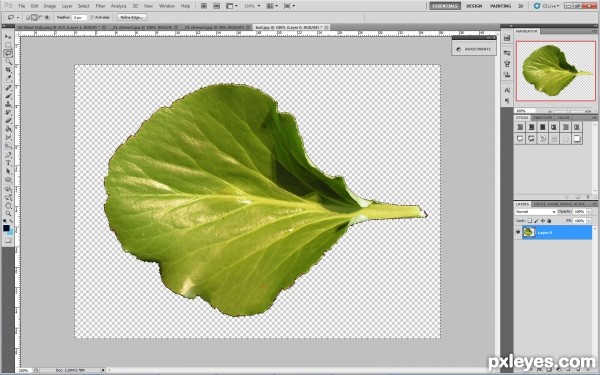Open the status bar document info arrow
Screen dimensions: 600x375
[103, 370]
